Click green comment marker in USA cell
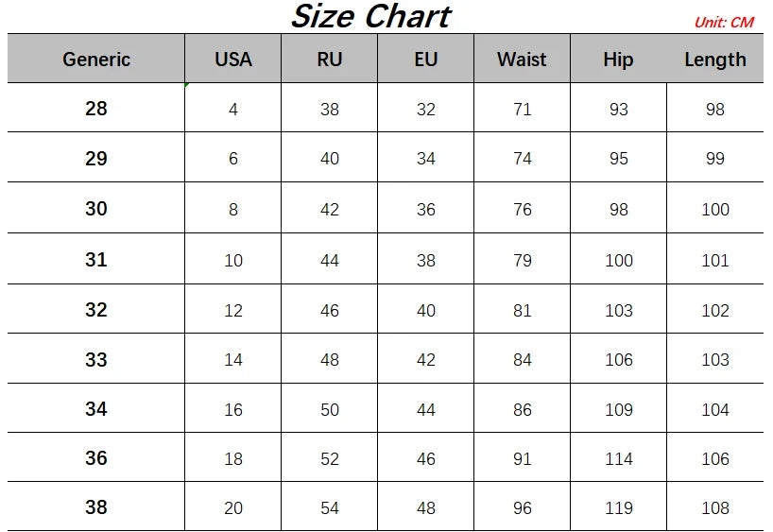Screen dimensions: 773x532 [187, 86]
